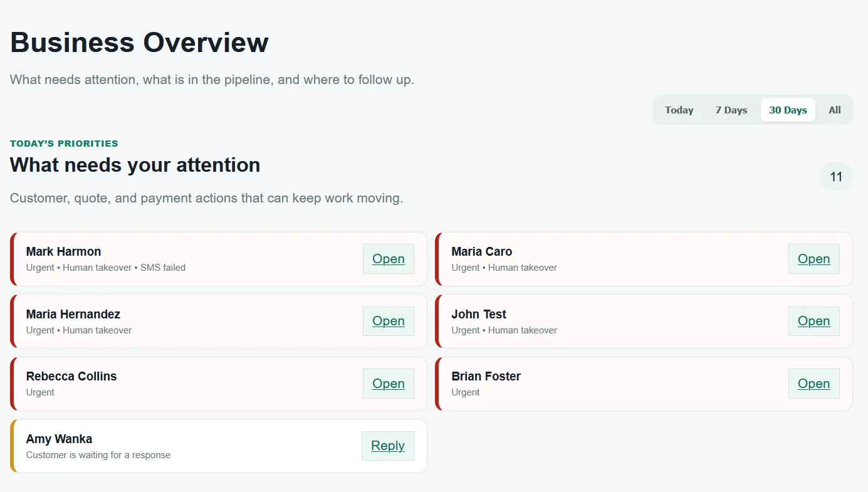Select the 7 Days filter

point(731,110)
